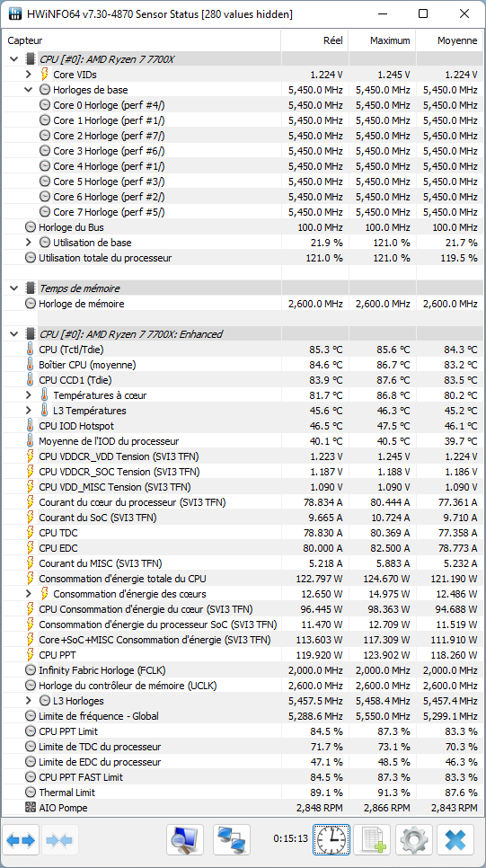Start logging with the sheet-plus button
Image resolution: width=486 pixels, height=868 pixels.
click(x=372, y=840)
